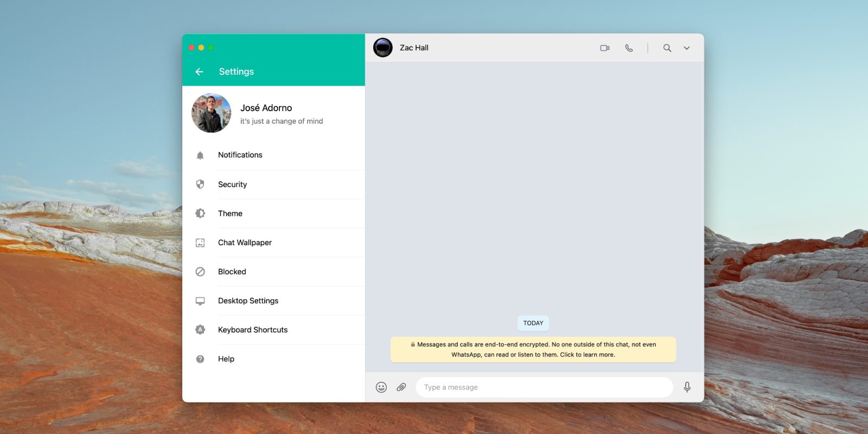The image size is (868, 434).
Task: Open Desktop Settings
Action: click(248, 301)
